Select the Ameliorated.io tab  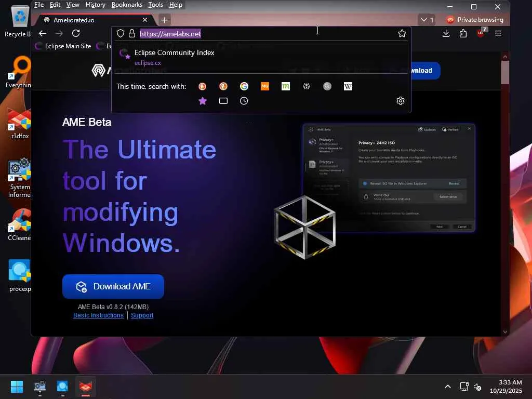tap(96, 20)
